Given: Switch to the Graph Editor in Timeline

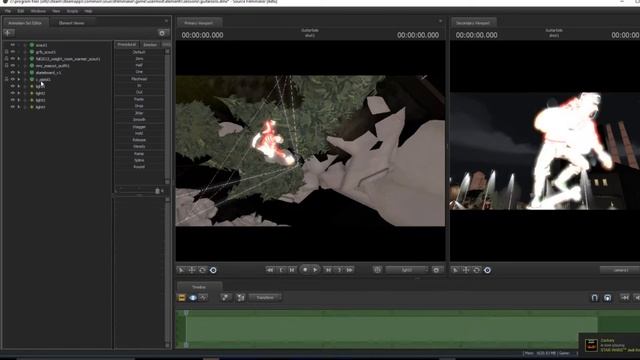Looking at the screenshot, I should point(203,298).
